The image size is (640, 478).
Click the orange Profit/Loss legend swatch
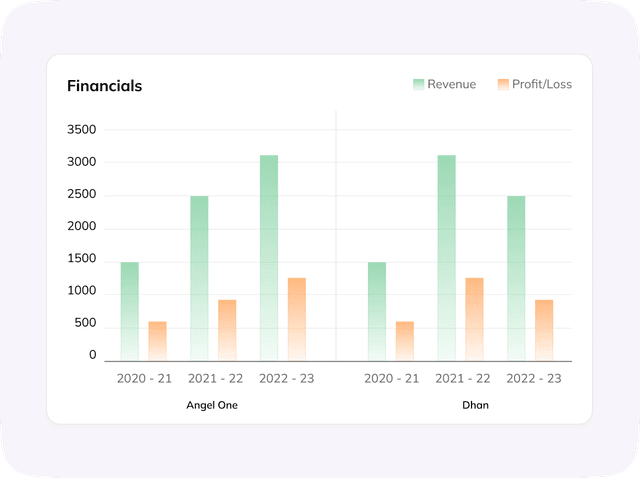click(503, 85)
